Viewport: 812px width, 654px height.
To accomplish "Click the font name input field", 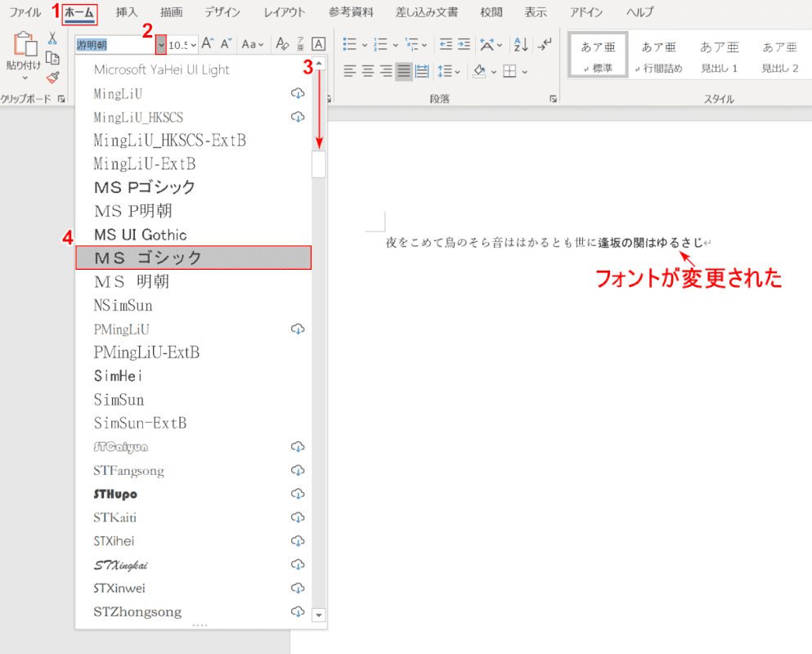I will coord(115,45).
